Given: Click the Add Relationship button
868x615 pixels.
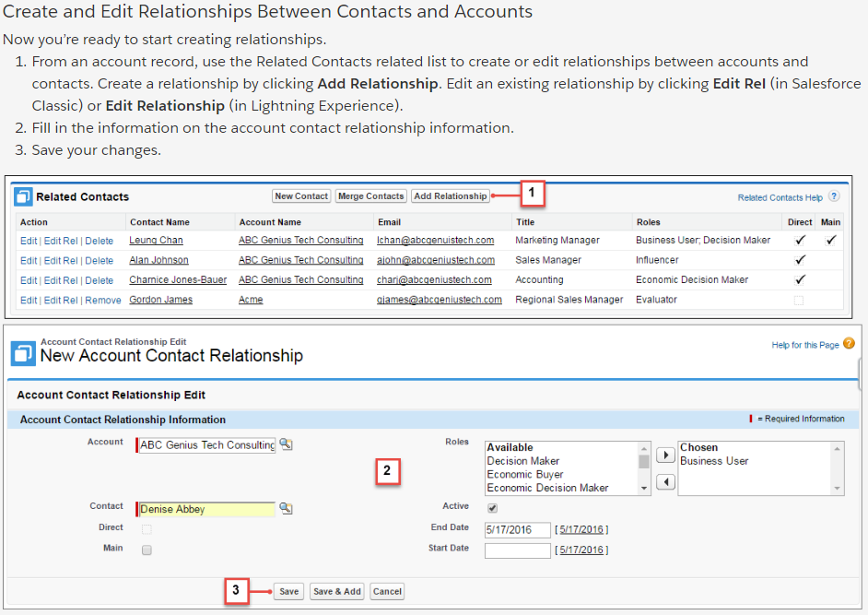Looking at the screenshot, I should pyautogui.click(x=450, y=196).
